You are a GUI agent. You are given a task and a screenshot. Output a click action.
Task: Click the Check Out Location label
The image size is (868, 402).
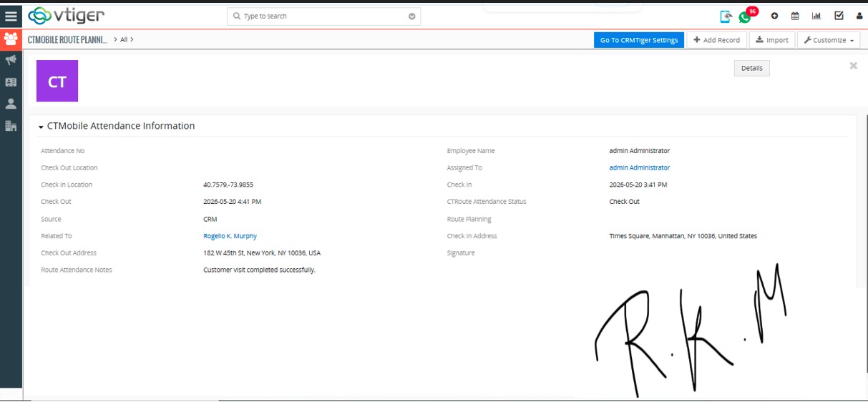(x=69, y=167)
